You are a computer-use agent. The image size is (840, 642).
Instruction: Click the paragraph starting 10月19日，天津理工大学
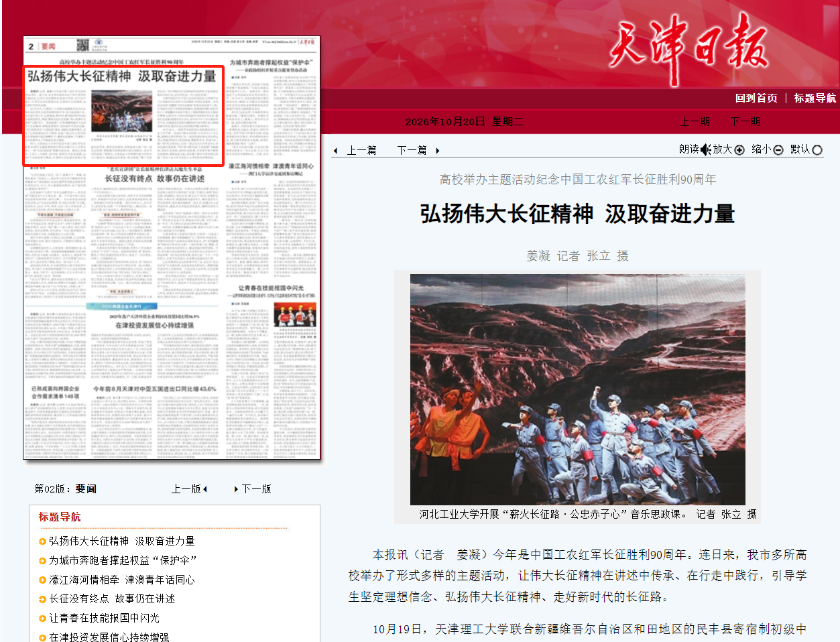[578, 630]
